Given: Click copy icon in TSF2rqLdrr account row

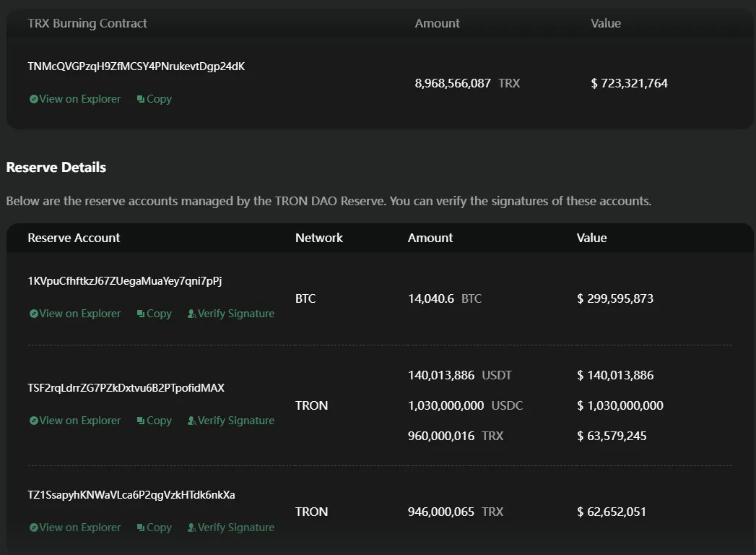Looking at the screenshot, I should pyautogui.click(x=141, y=421).
